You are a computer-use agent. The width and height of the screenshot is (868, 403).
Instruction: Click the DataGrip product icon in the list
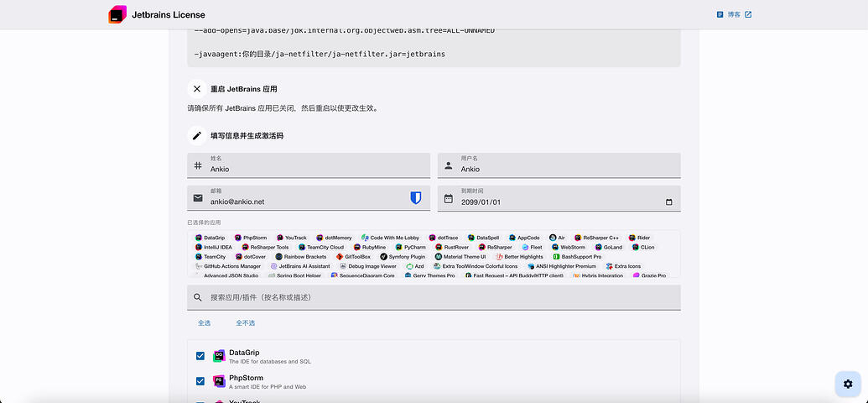[219, 356]
